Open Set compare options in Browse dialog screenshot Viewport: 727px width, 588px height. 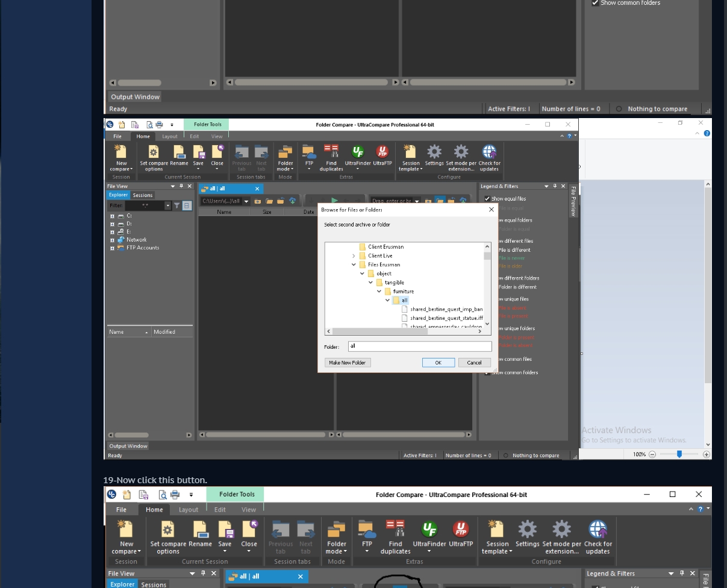tap(154, 158)
